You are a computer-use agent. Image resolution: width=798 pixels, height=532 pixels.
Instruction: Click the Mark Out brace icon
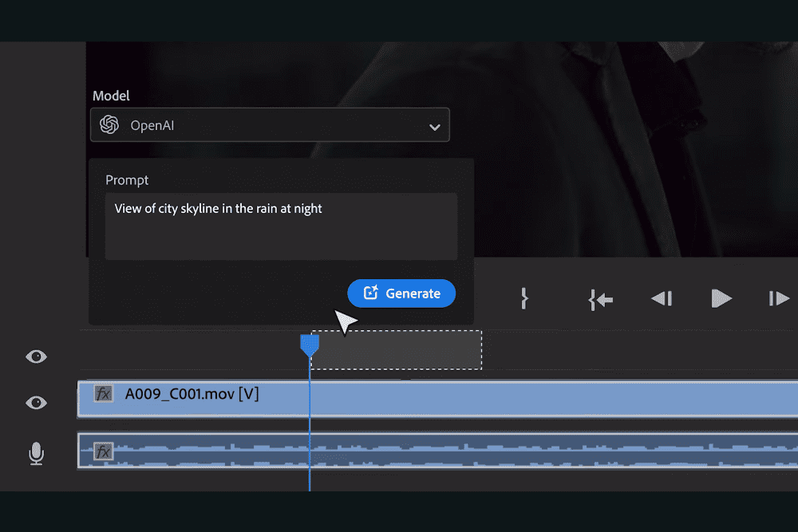point(525,298)
